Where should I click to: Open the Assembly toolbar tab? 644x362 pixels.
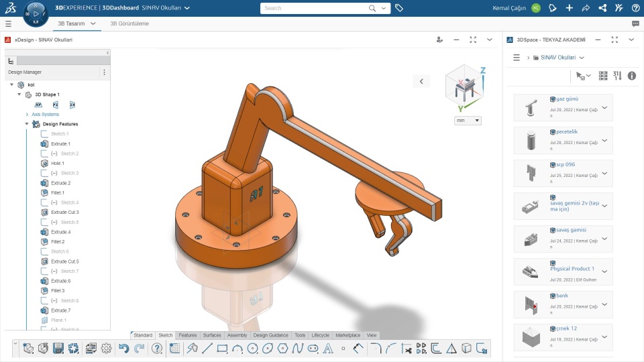point(237,335)
